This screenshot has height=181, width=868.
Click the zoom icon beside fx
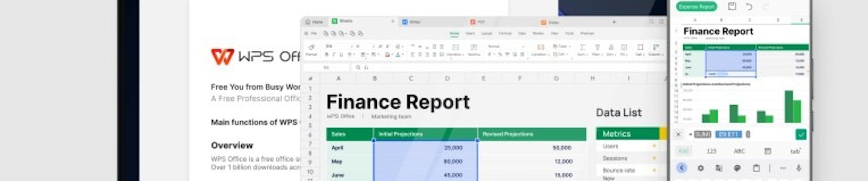pos(358,67)
